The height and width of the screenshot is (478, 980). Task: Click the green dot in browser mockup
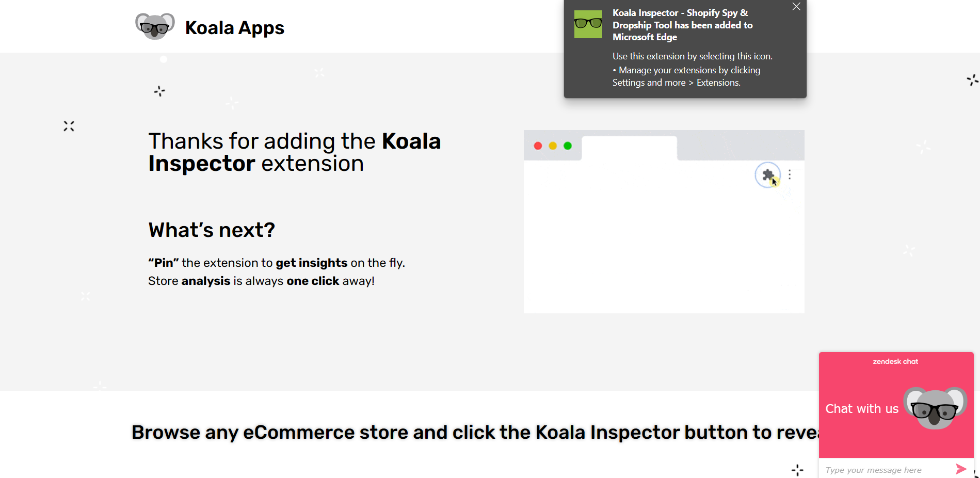point(568,146)
